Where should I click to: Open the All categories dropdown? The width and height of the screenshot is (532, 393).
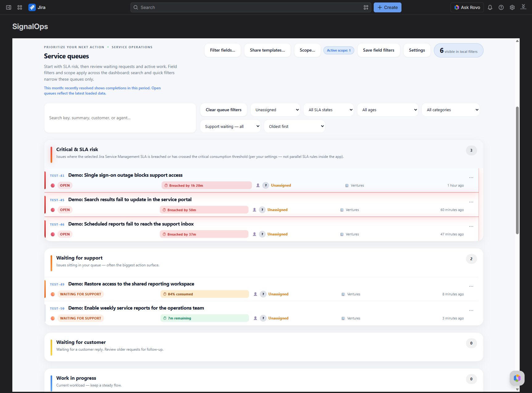click(x=451, y=110)
